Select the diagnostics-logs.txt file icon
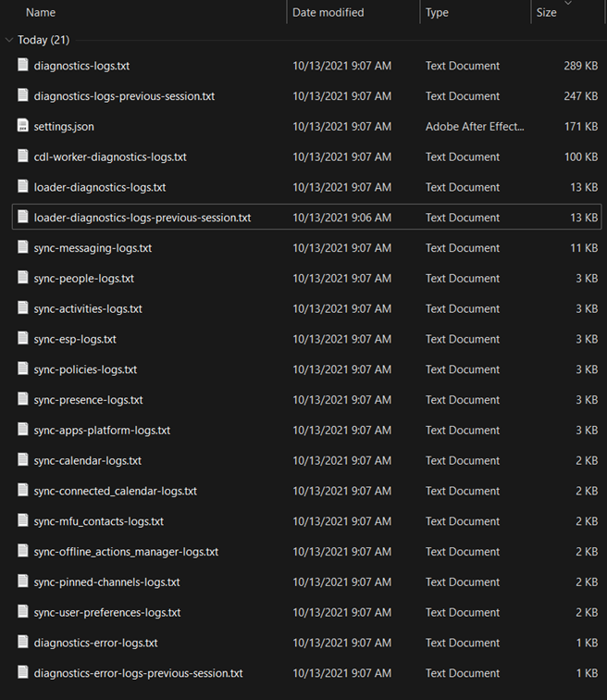The image size is (607, 700). (23, 65)
